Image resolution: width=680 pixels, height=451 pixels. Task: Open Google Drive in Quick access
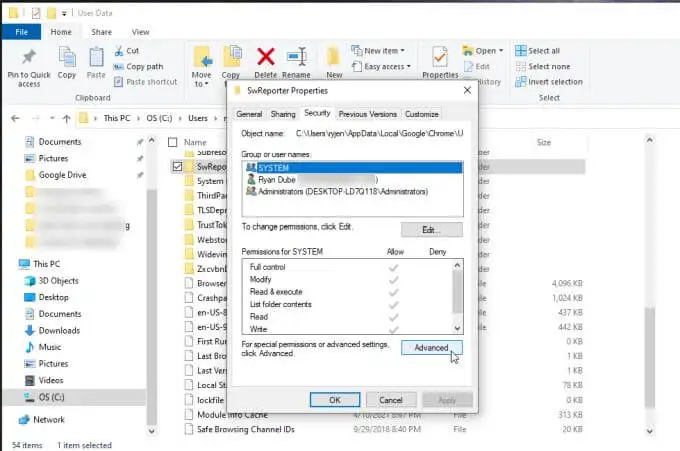click(62, 175)
